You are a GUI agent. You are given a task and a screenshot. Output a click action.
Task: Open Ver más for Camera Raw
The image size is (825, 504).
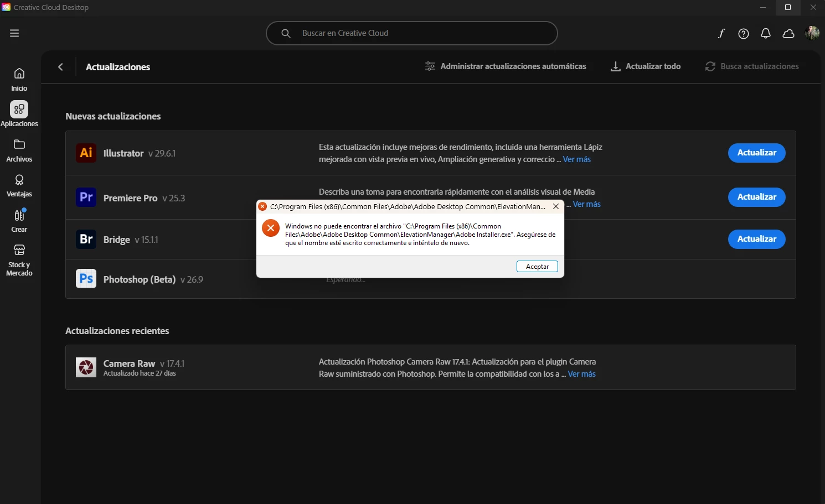(x=581, y=374)
